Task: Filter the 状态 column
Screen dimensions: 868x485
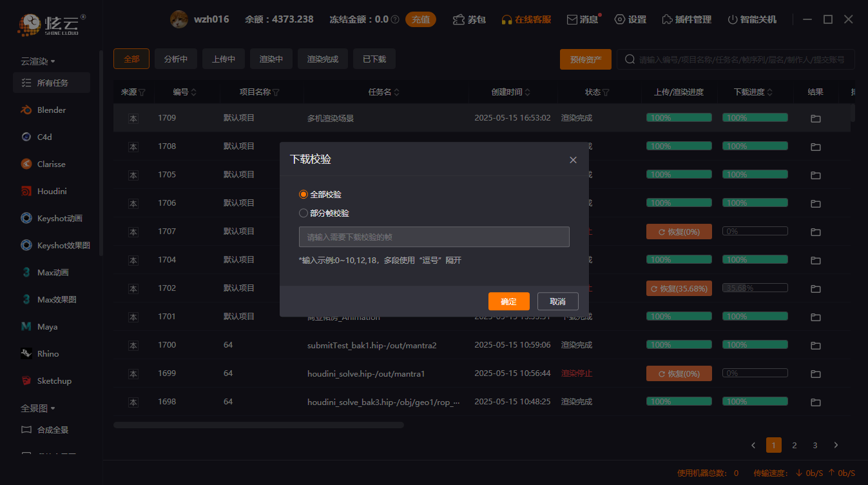Action: [x=606, y=92]
